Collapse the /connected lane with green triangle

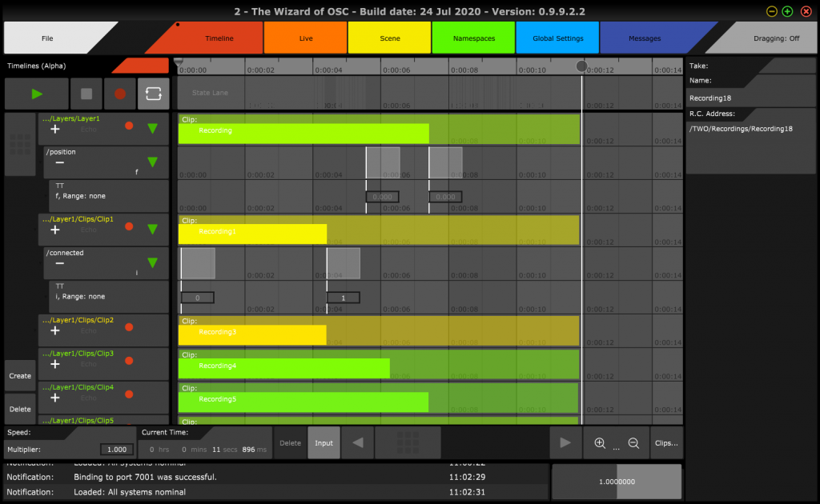click(x=153, y=262)
